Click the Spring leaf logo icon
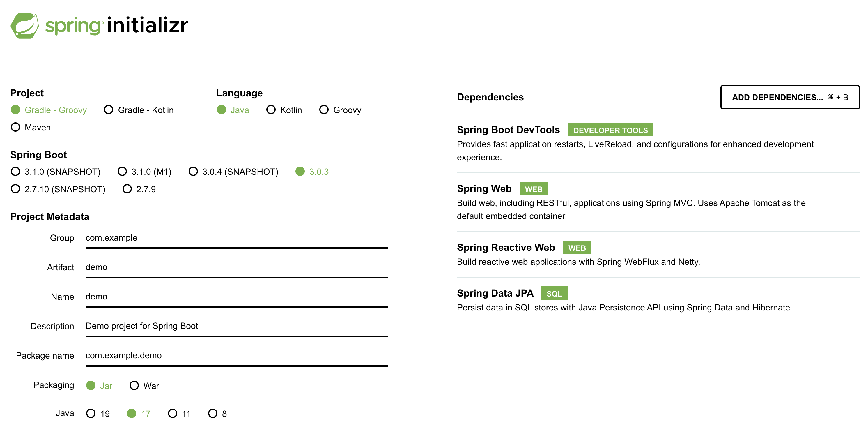Viewport: 868px width, 434px height. click(x=25, y=26)
